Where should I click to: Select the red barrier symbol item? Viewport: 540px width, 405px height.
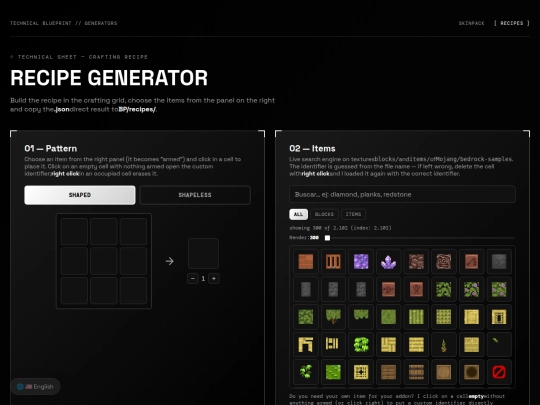coord(499,372)
